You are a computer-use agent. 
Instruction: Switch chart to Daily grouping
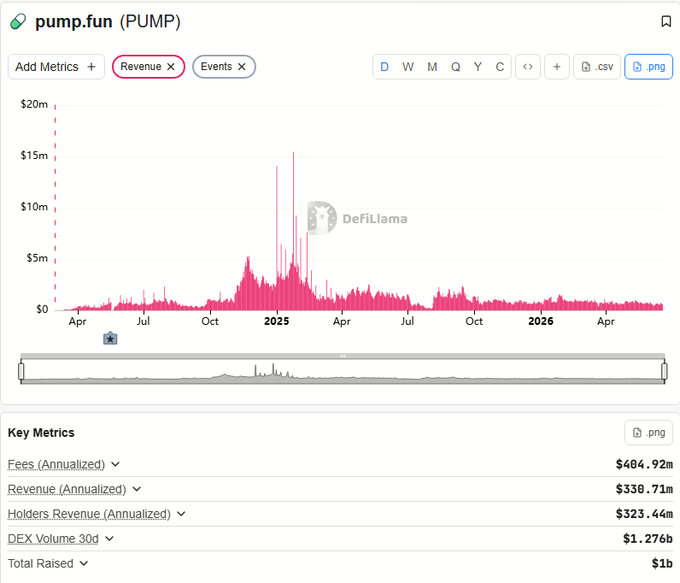tap(384, 67)
